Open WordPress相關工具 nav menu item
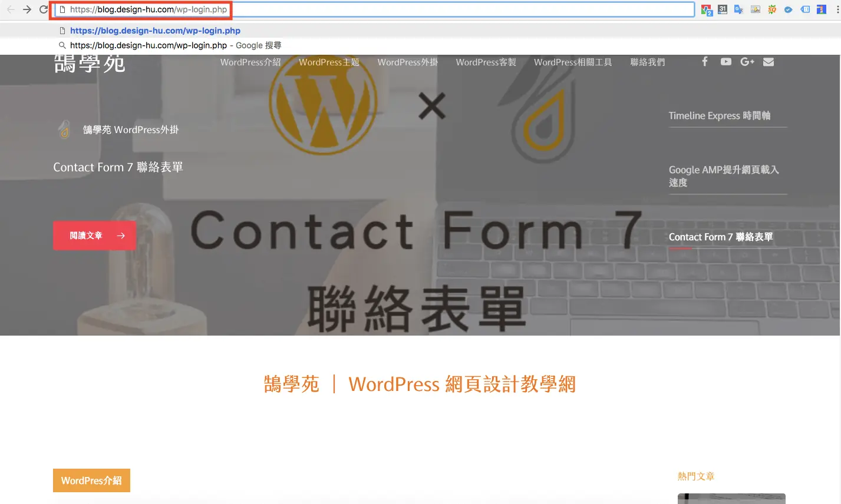Screen dimensions: 841x504 (573, 62)
